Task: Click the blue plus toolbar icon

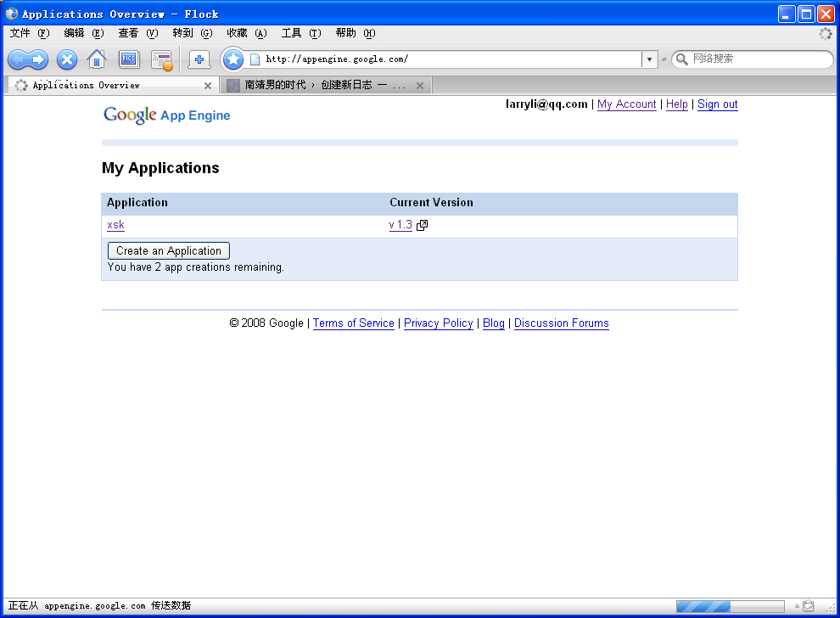Action: coord(199,59)
